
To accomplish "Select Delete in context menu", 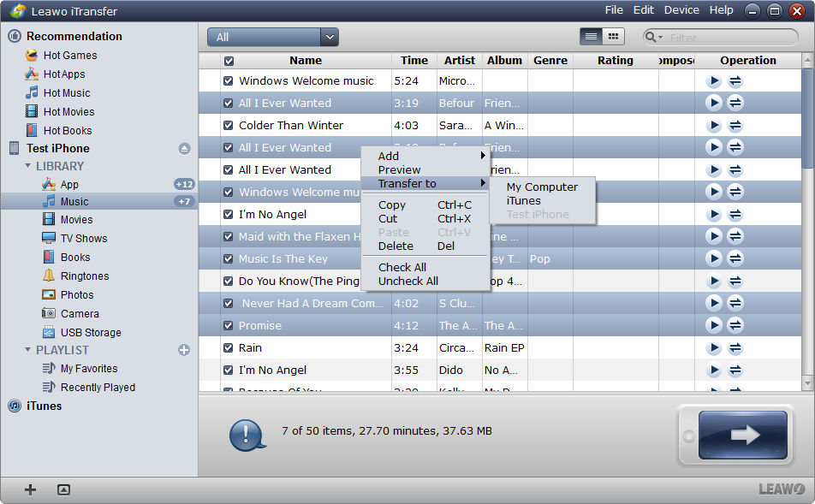I will (425, 246).
